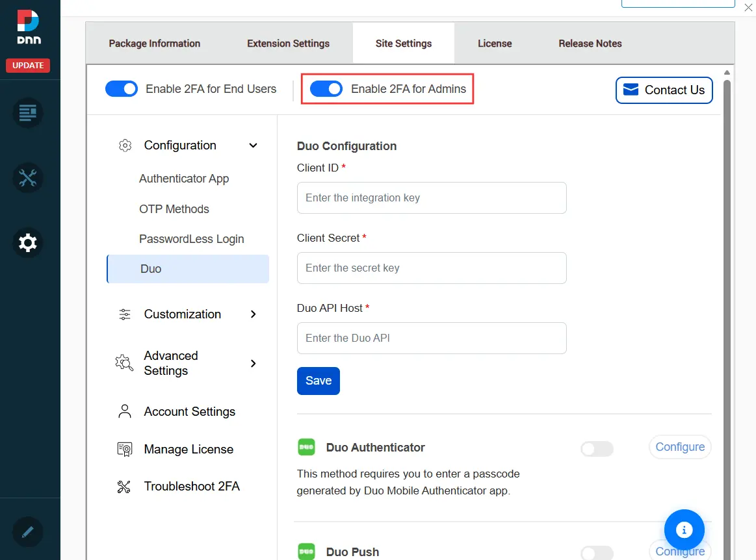Toggle Enable 2FA for Admins switch
The width and height of the screenshot is (756, 560).
326,88
